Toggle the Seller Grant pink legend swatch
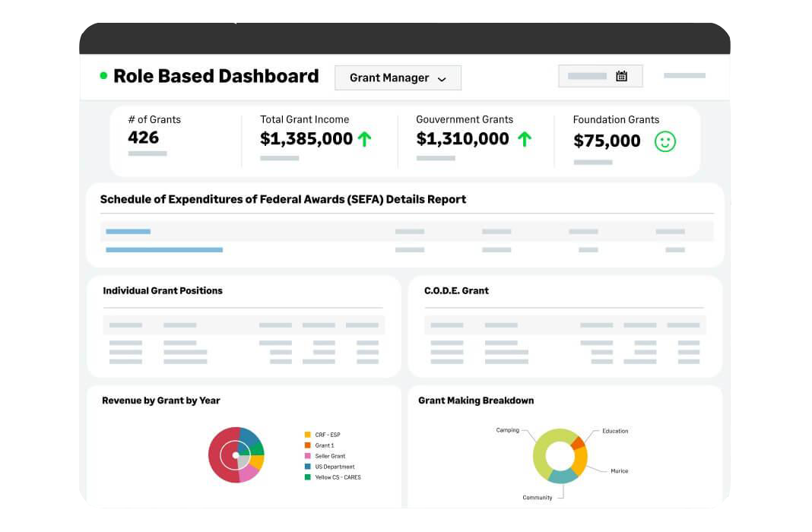The height and width of the screenshot is (532, 812). point(307,456)
